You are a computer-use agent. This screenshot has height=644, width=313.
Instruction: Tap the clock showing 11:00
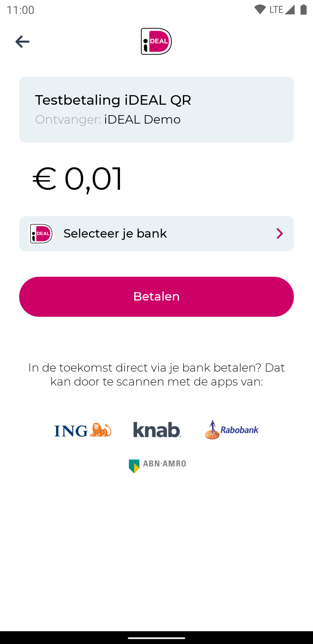point(20,10)
